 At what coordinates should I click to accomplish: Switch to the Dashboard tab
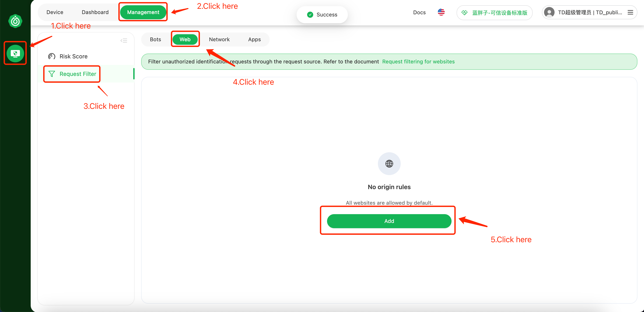point(95,12)
